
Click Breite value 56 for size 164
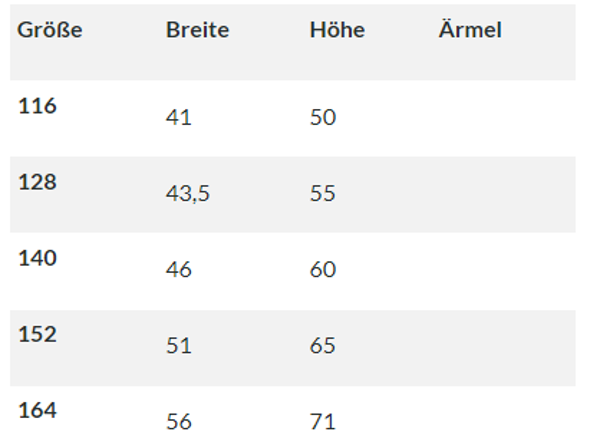[179, 422]
